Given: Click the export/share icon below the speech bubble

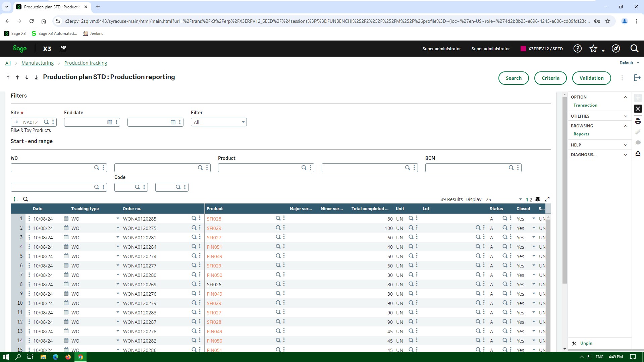Looking at the screenshot, I should pos(638,154).
